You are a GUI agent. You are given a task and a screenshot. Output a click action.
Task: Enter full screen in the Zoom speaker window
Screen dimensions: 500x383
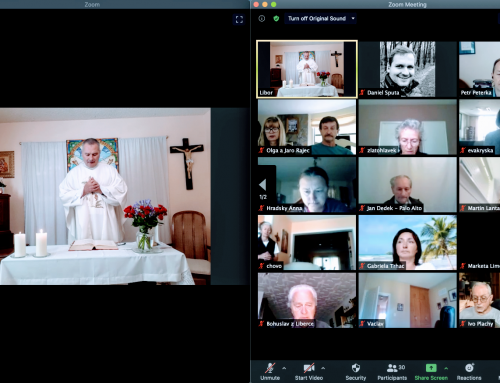(239, 19)
